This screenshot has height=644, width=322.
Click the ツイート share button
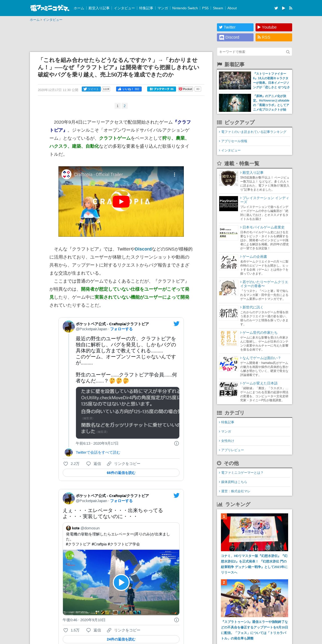[91, 89]
